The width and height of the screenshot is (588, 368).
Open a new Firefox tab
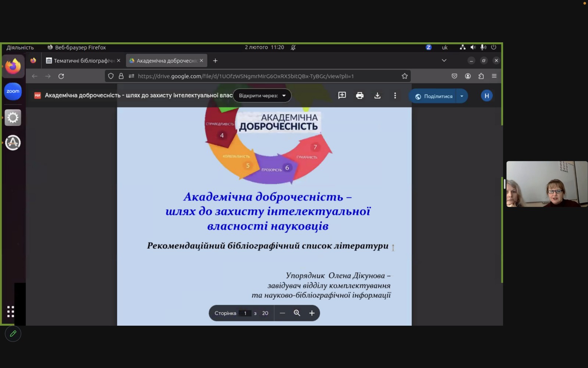(215, 61)
